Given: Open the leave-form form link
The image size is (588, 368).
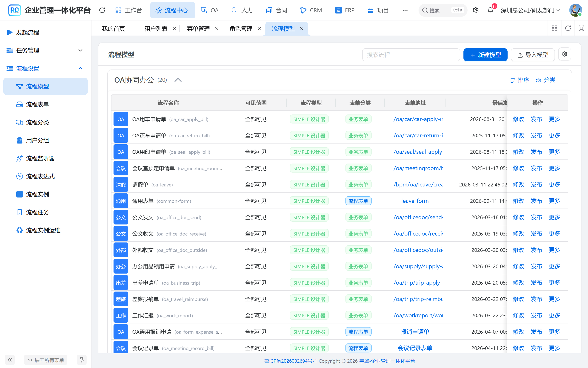Looking at the screenshot, I should point(415,201).
